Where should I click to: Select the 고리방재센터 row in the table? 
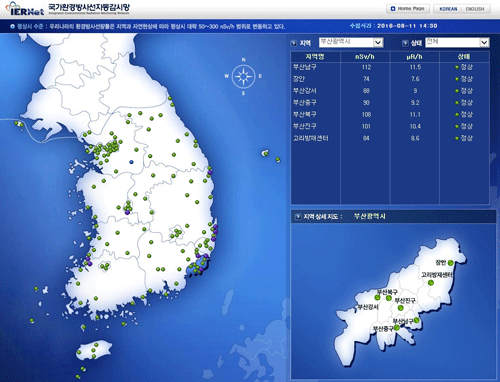390,138
